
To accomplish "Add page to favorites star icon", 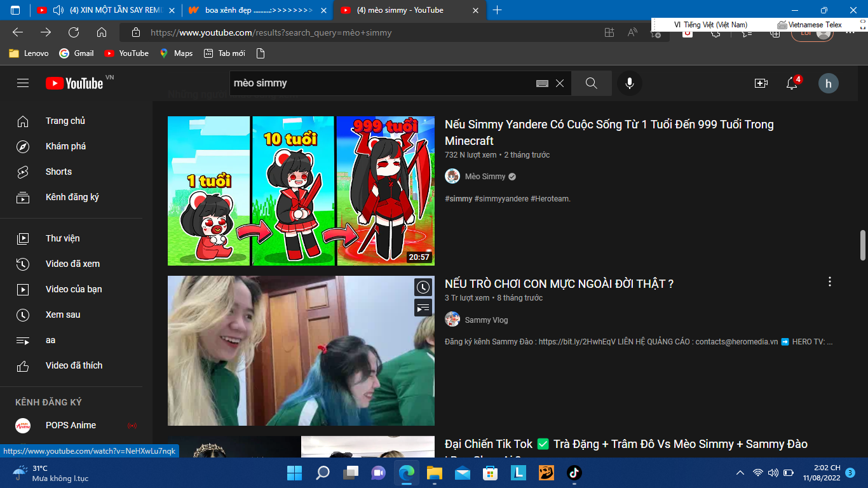I will (x=656, y=33).
